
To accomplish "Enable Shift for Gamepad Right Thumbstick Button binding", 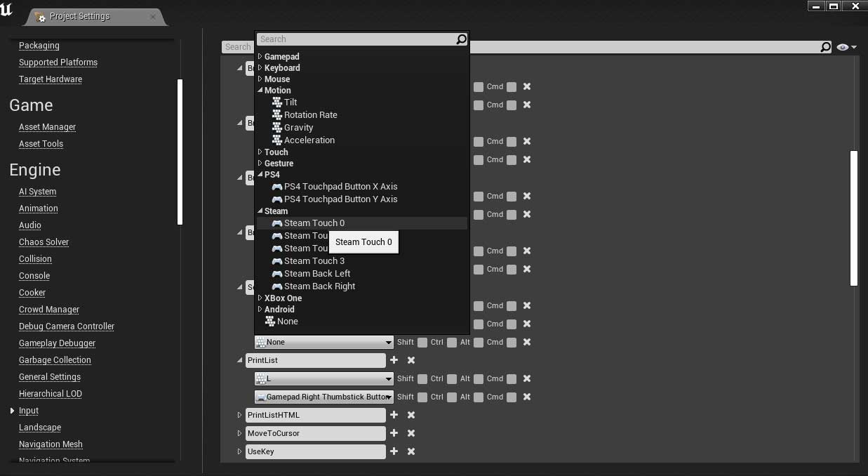I will (x=422, y=397).
